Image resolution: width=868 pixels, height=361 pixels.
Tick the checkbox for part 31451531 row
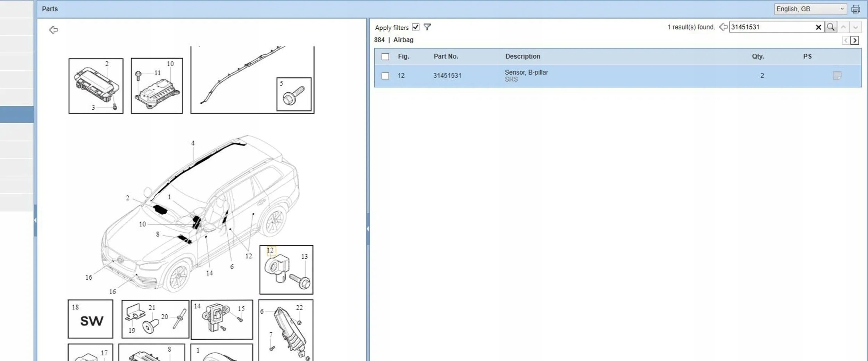coord(385,76)
